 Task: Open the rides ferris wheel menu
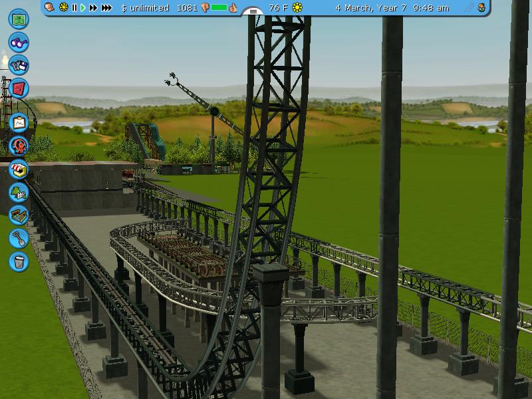pyautogui.click(x=19, y=146)
